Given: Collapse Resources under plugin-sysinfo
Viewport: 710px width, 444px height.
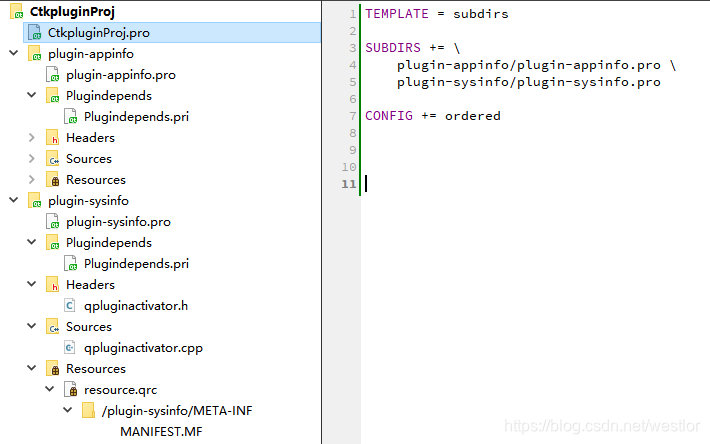Looking at the screenshot, I should pos(32,368).
